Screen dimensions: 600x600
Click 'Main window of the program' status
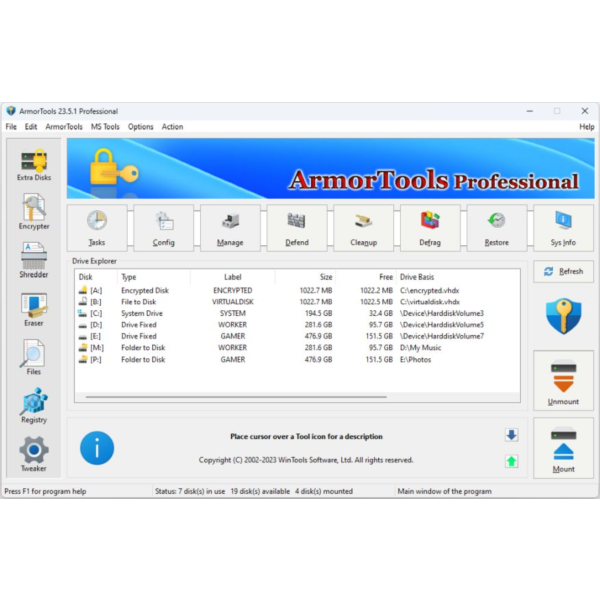(444, 491)
